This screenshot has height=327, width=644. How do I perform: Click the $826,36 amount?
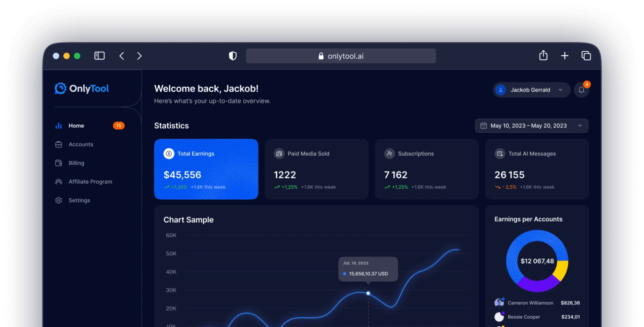[x=570, y=303]
